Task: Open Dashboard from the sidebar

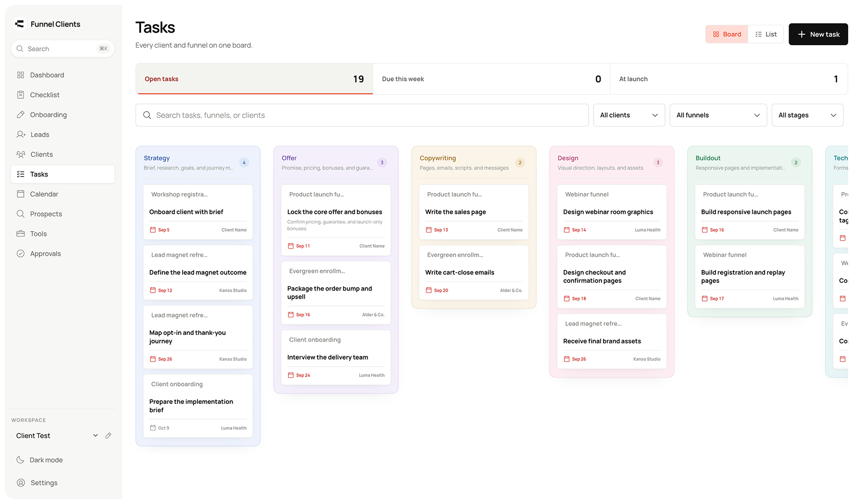Action: pos(63,75)
